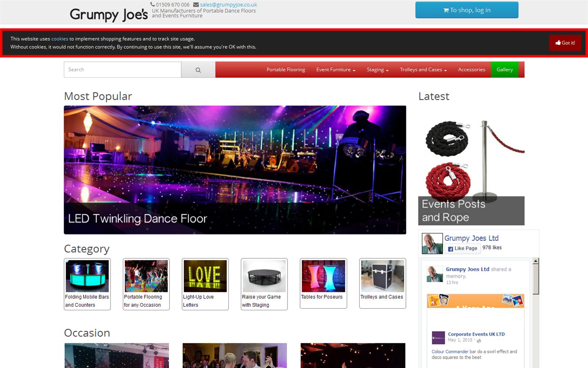Open the Accessories menu item
588x368 pixels.
tap(472, 70)
